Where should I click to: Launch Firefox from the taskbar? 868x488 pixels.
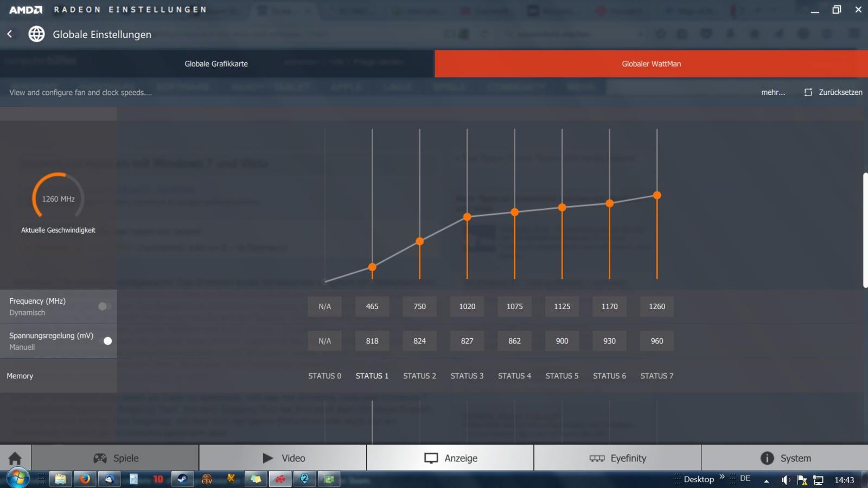click(85, 479)
